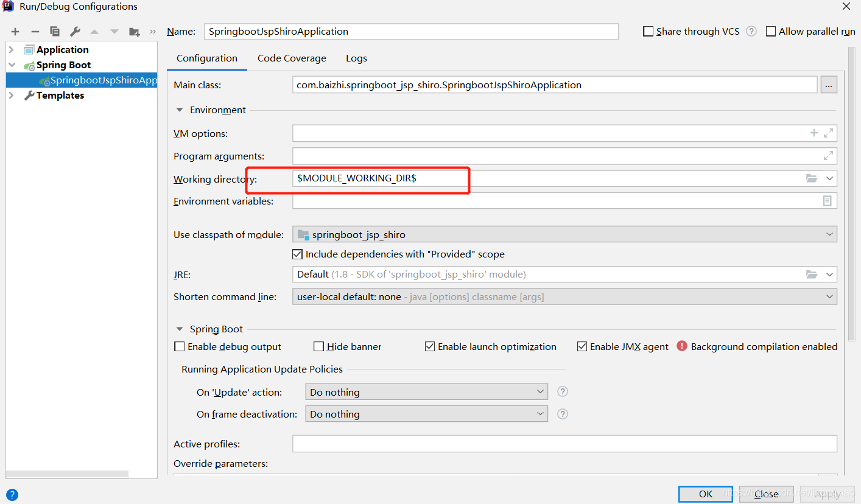Browse main class with ellipsis button
The image size is (861, 504).
829,85
